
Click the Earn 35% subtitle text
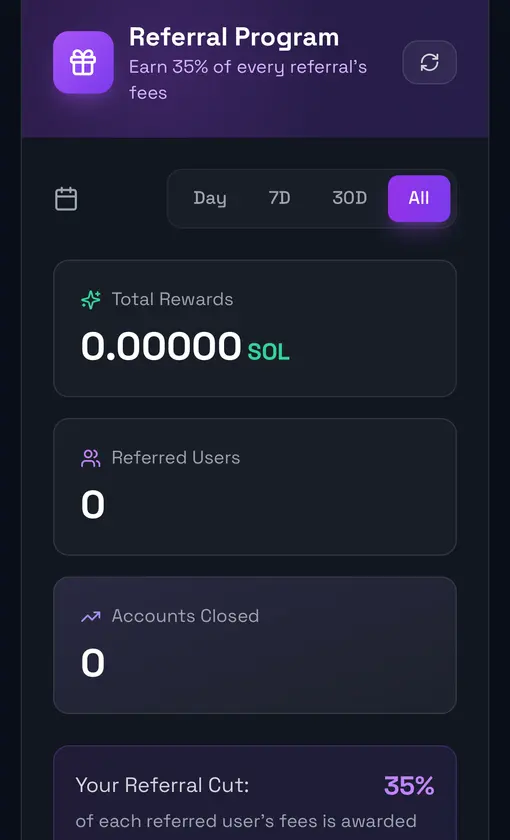[x=248, y=80]
